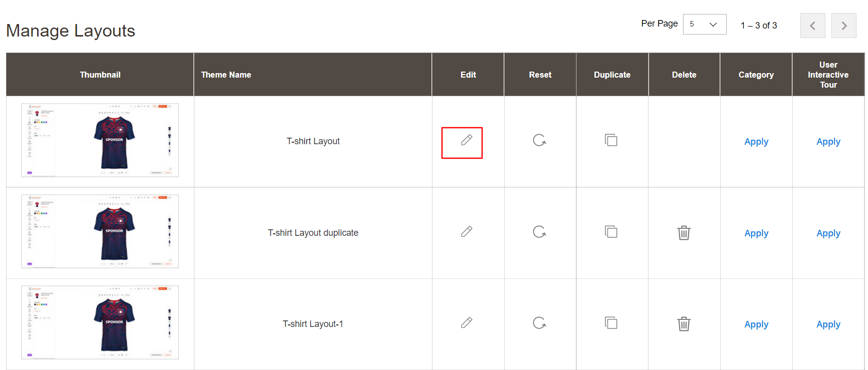
Task: Reset the "T-shirt Layout" theme
Action: click(x=540, y=141)
